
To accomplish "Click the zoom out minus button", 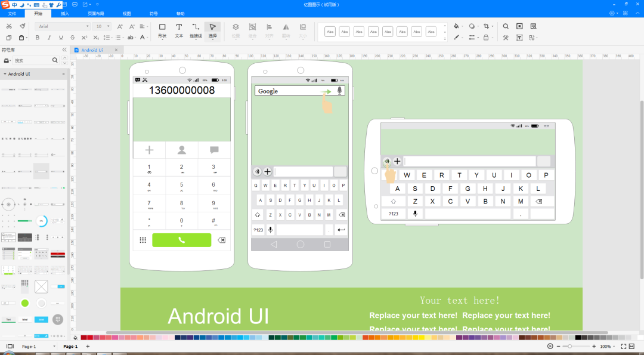I will click(558, 347).
